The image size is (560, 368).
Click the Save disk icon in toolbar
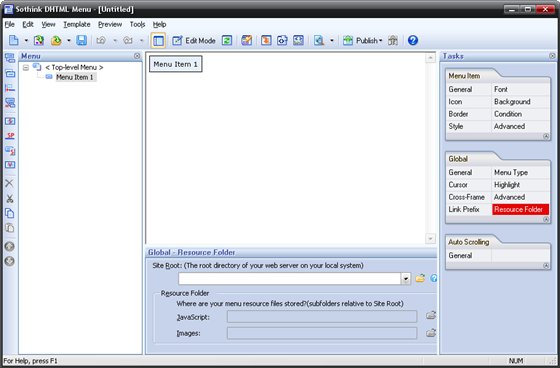[x=81, y=40]
